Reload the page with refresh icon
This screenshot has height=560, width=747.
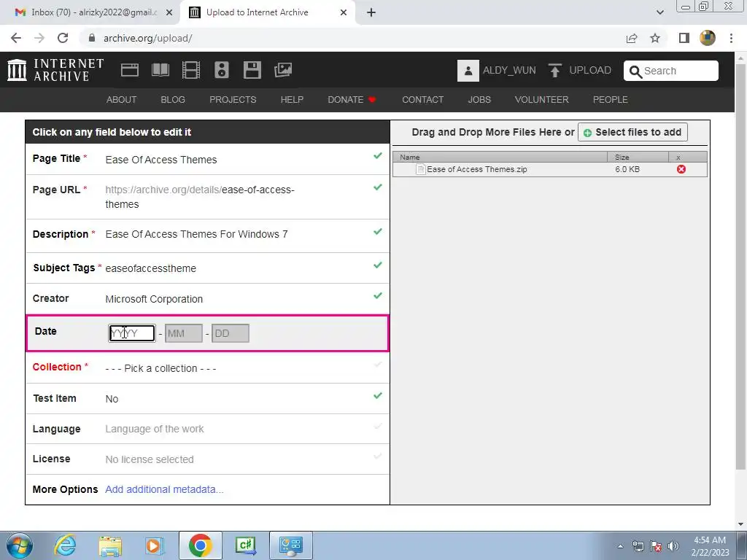tap(63, 38)
